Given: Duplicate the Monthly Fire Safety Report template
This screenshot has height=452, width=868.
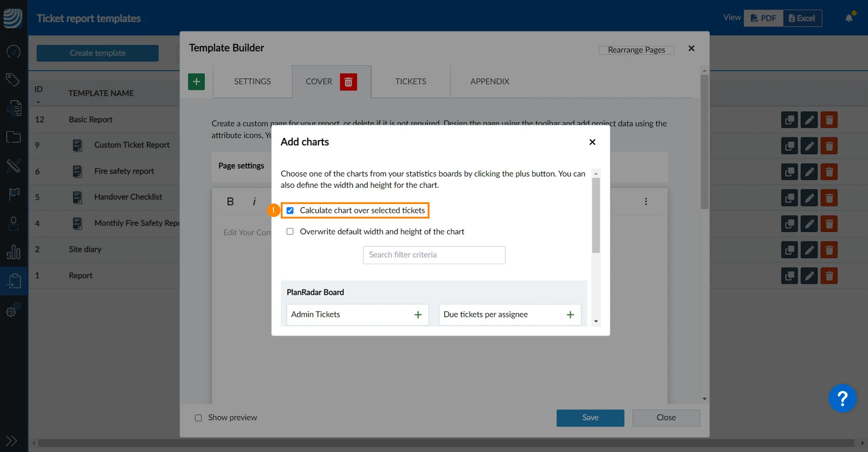Looking at the screenshot, I should tap(789, 224).
